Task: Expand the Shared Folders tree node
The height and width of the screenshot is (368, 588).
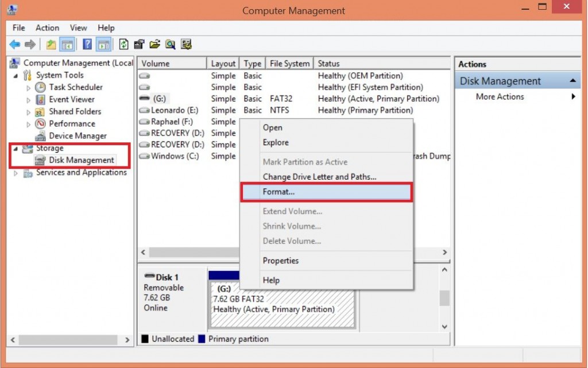Action: [29, 112]
